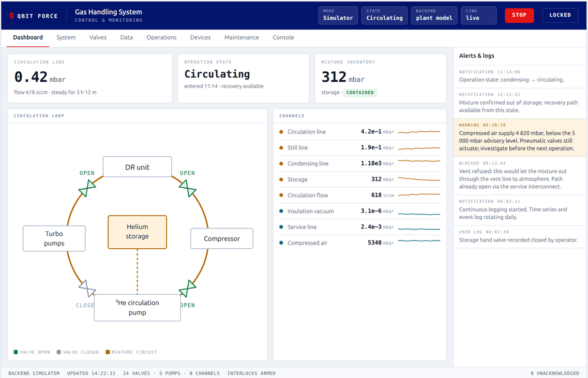Screen dimensions: 588x378
Task: Click the Circulation line channel dot
Action: pos(281,132)
